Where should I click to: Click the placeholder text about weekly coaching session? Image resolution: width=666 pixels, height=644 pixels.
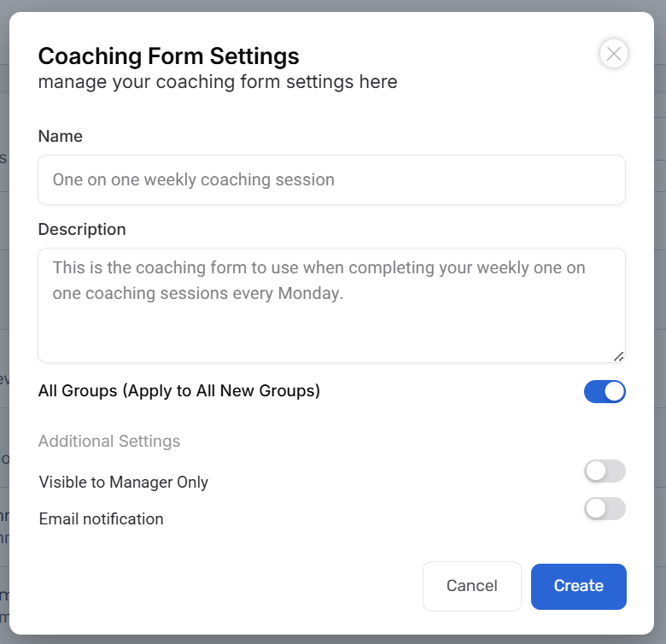(x=194, y=179)
